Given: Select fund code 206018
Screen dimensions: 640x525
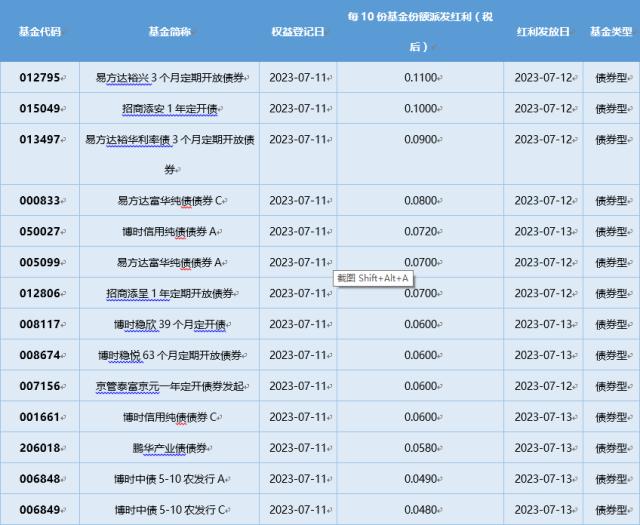Looking at the screenshot, I should [40, 448].
